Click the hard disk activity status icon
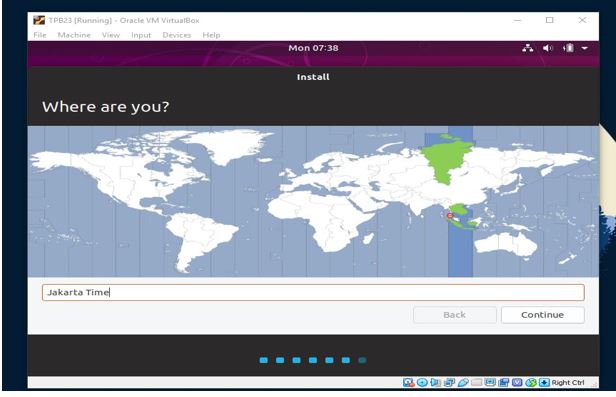This screenshot has height=397, width=616. (x=409, y=382)
